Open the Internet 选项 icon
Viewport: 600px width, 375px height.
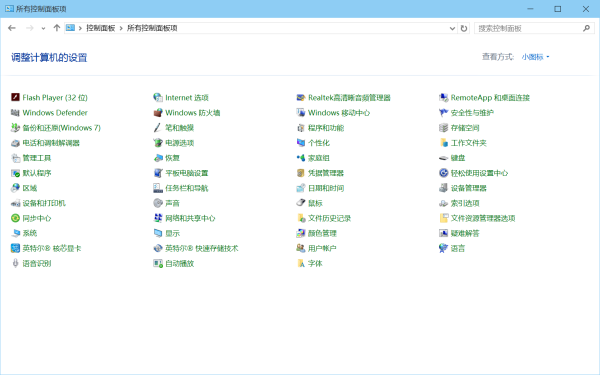[158, 97]
